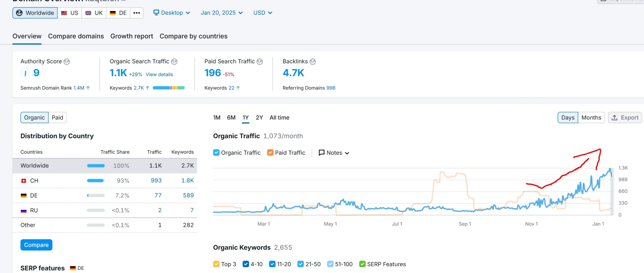
Task: Uncheck the Paid Traffic checkbox
Action: pyautogui.click(x=270, y=153)
